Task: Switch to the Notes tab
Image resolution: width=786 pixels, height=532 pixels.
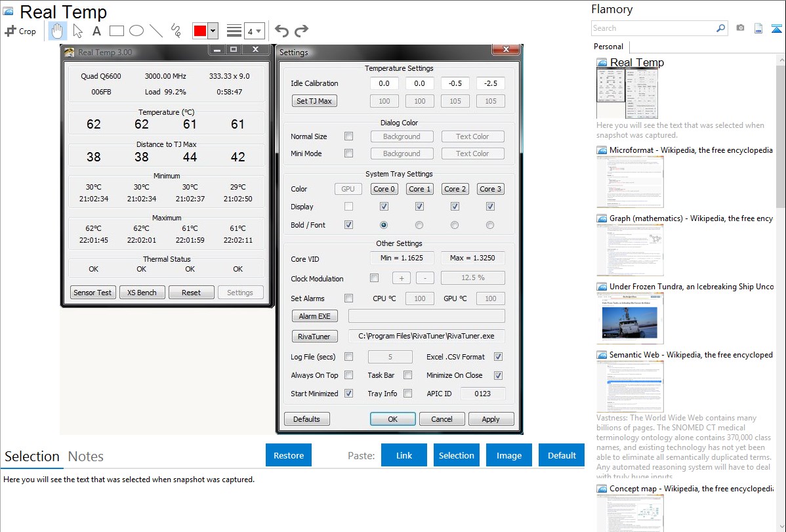Action: (x=86, y=457)
